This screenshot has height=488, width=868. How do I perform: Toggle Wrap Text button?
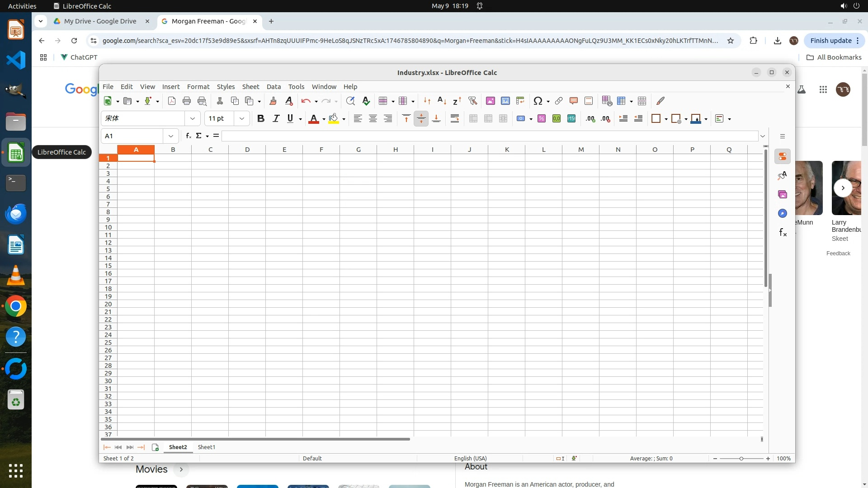tap(455, 118)
